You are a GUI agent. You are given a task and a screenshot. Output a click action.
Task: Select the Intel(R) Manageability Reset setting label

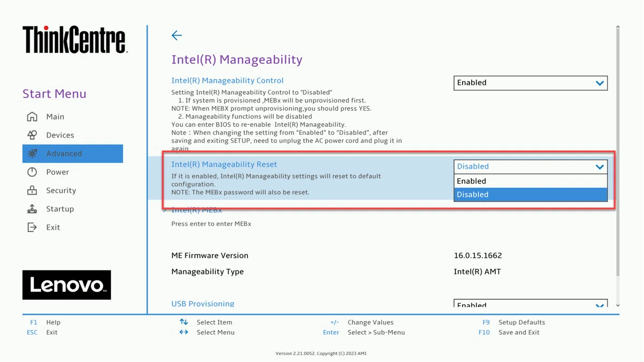224,165
